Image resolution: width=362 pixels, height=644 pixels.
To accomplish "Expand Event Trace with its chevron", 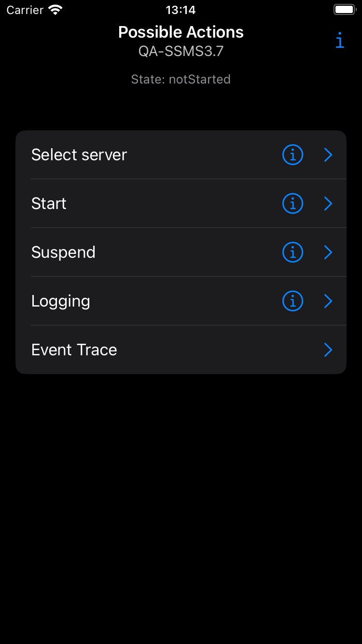I will tap(328, 350).
